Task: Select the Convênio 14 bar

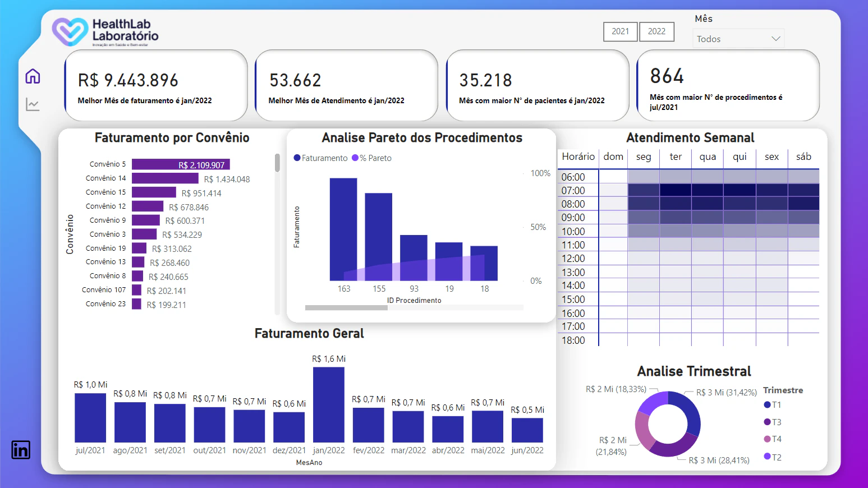Action: [165, 178]
